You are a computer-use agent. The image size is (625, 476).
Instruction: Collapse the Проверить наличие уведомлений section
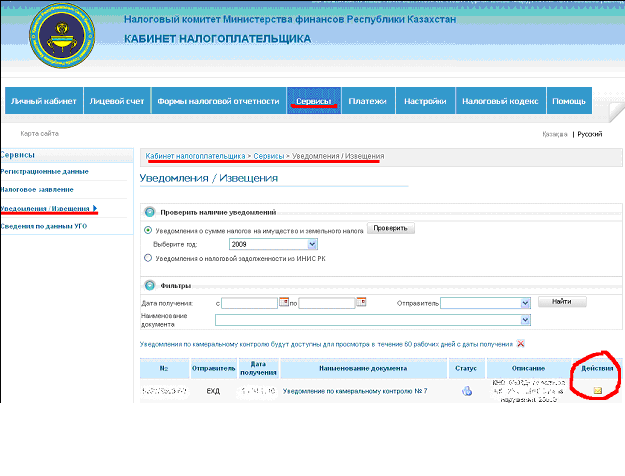coord(150,212)
